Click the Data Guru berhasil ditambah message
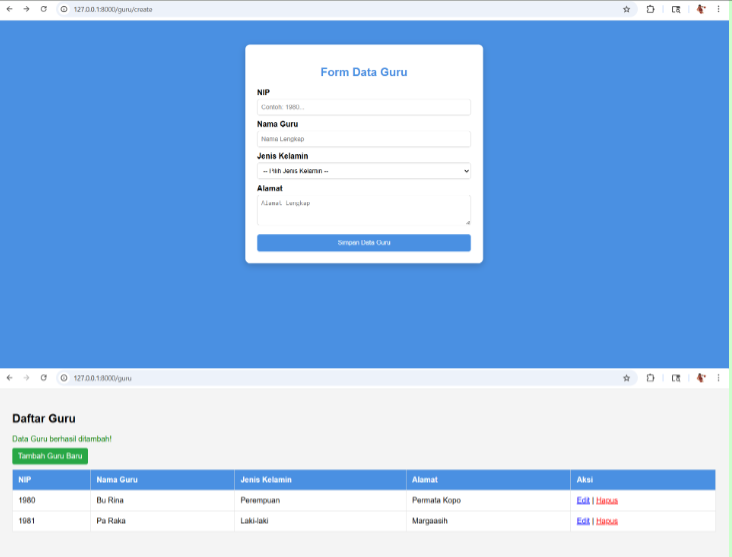Image resolution: width=732 pixels, height=557 pixels. point(62,439)
